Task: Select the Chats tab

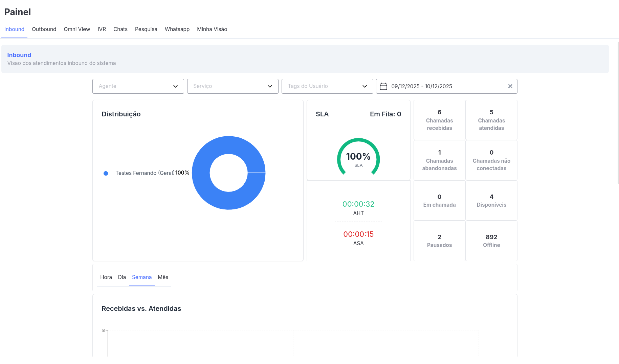Action: pos(120,29)
